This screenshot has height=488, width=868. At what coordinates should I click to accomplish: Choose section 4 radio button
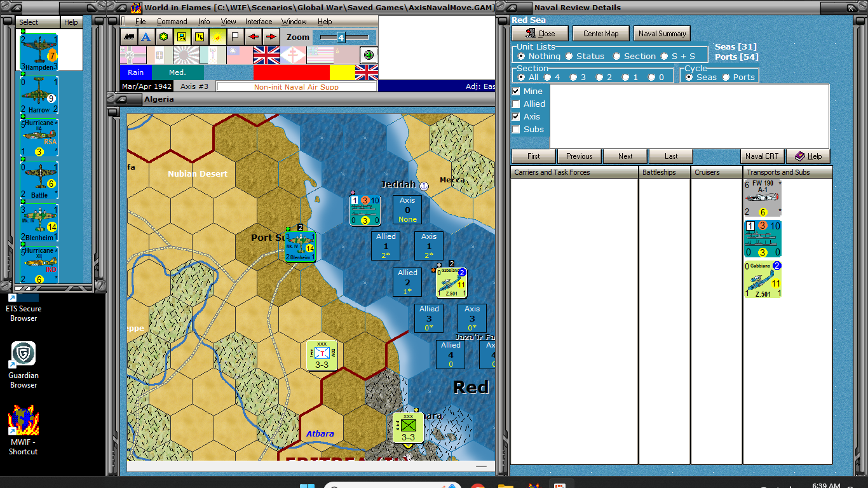click(547, 77)
